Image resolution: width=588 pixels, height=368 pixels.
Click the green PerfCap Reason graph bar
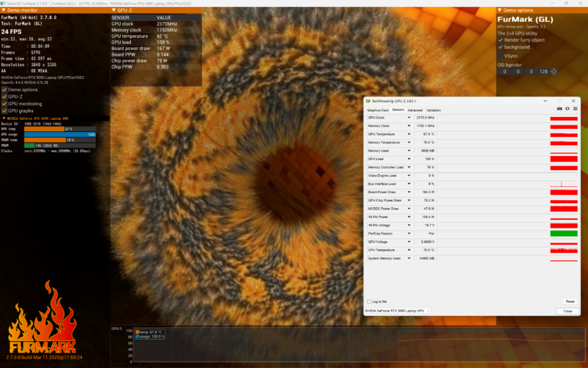pyautogui.click(x=563, y=233)
